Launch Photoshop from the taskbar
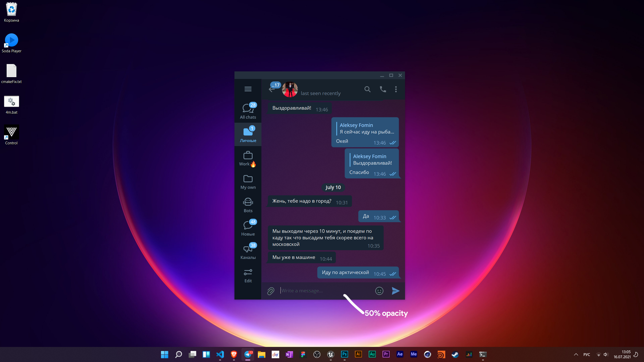The image size is (644, 362). (344, 354)
